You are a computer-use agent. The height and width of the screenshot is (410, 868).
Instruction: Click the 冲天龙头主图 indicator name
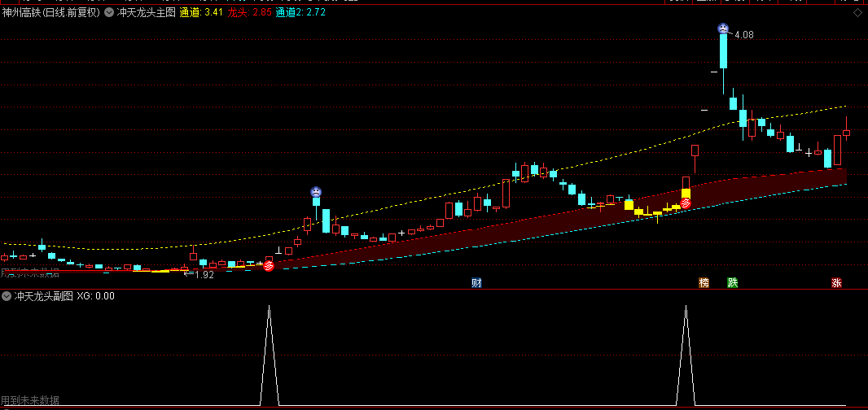(x=146, y=12)
